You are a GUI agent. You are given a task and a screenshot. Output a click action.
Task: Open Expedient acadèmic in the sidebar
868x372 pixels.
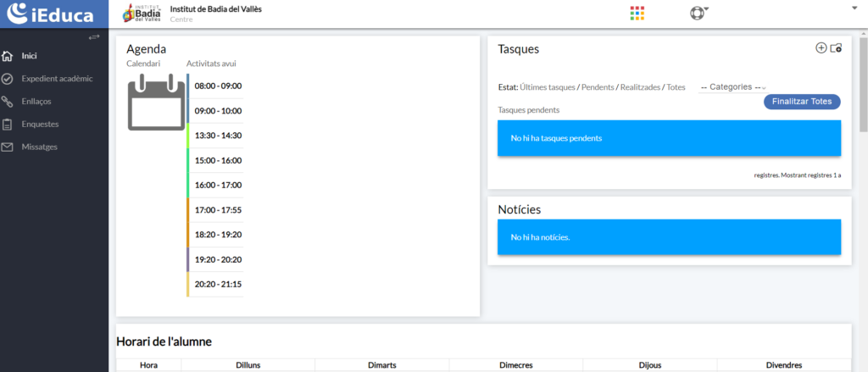point(56,79)
